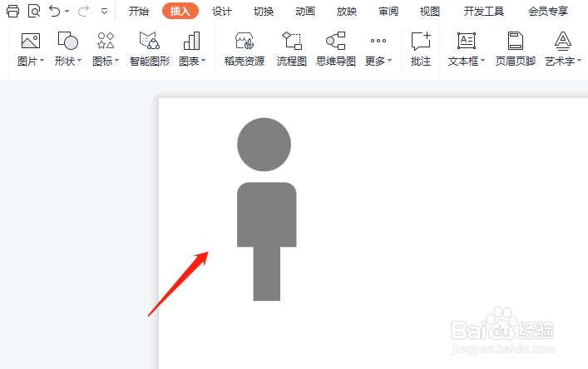Click the 形状 shapes icon
The image size is (588, 369).
68,41
